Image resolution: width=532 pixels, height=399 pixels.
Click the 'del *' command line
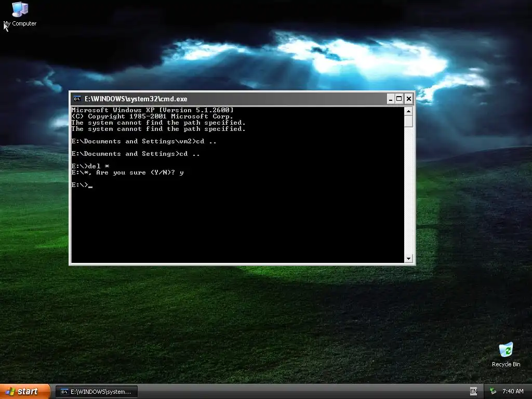coord(90,166)
